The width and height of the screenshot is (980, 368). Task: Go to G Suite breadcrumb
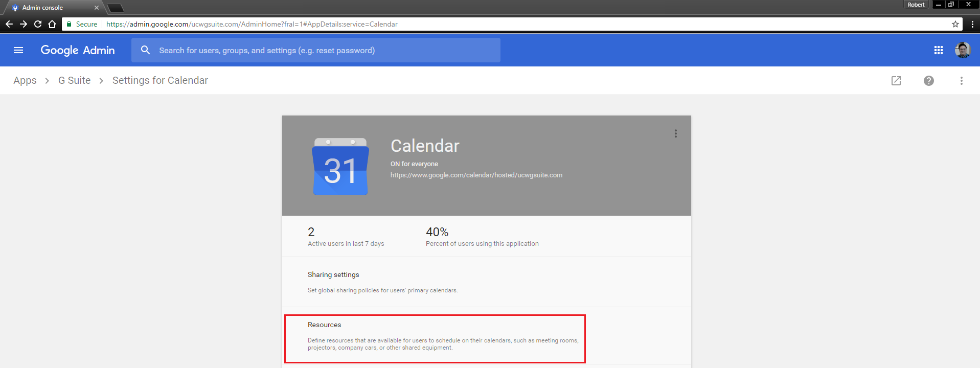(x=74, y=80)
